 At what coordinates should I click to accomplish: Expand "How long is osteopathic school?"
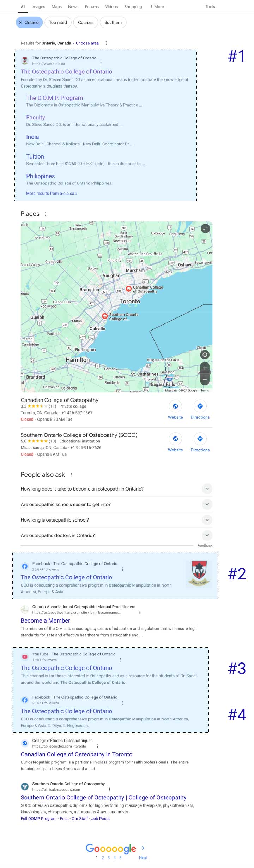pyautogui.click(x=116, y=520)
